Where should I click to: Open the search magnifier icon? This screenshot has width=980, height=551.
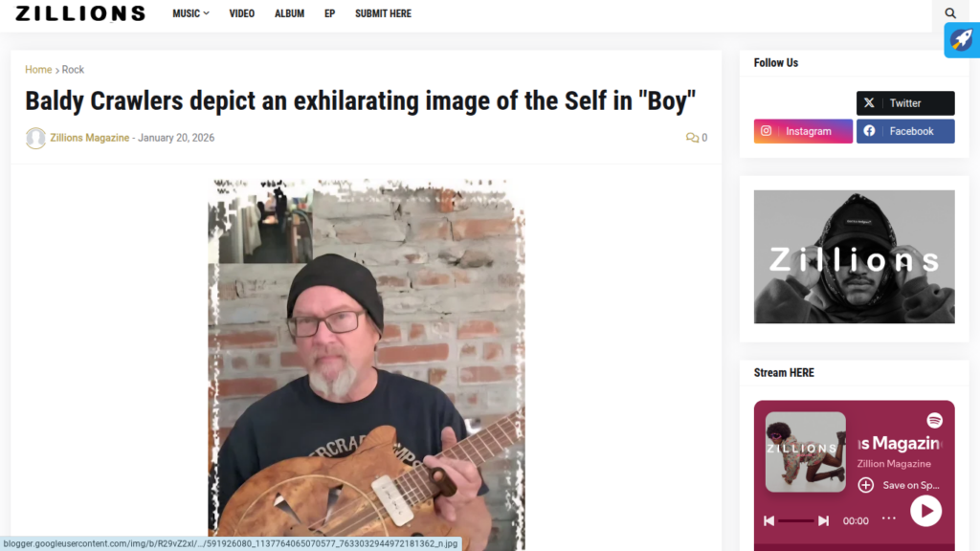click(x=950, y=13)
